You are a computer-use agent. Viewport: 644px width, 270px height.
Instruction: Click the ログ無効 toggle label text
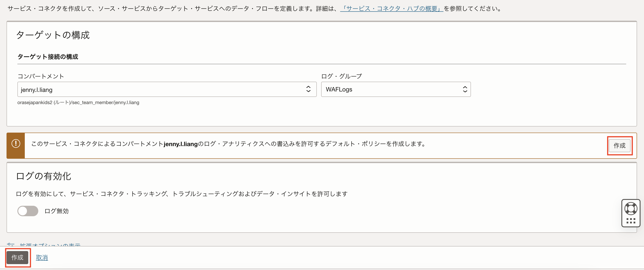tap(57, 211)
